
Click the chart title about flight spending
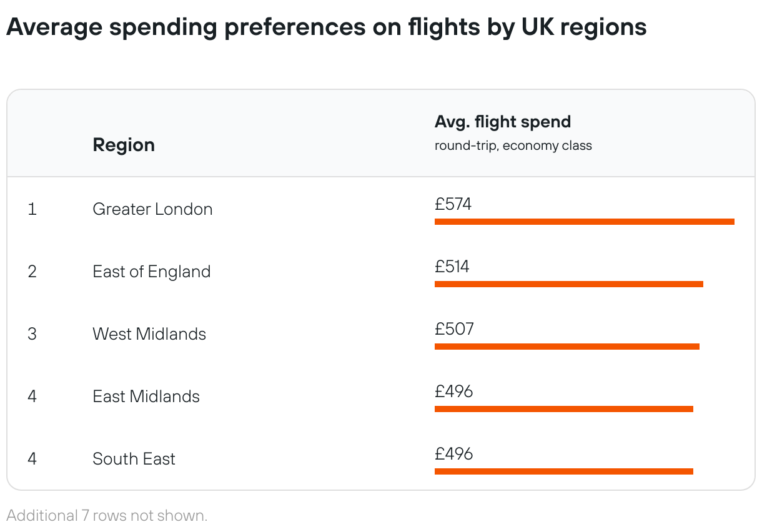point(326,27)
